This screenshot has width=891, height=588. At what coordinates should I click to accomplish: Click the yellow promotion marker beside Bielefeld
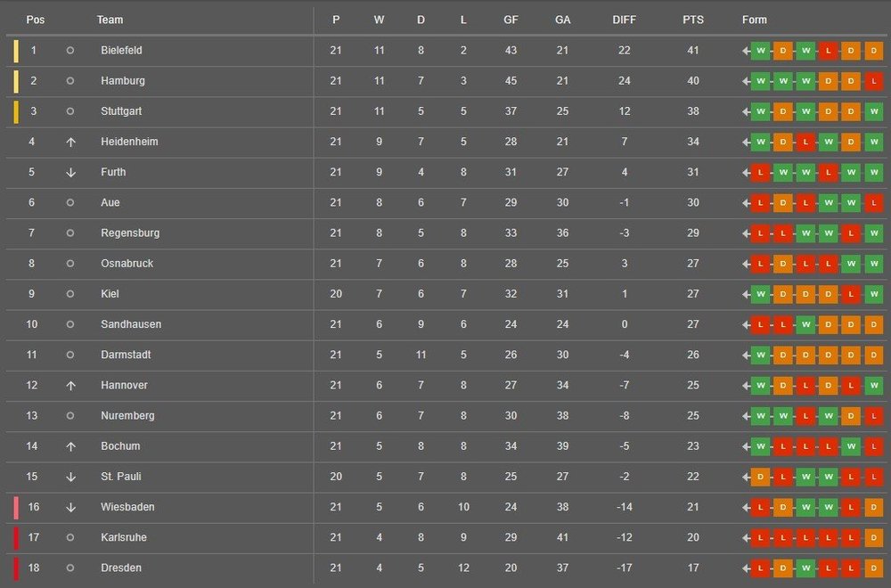(16, 51)
